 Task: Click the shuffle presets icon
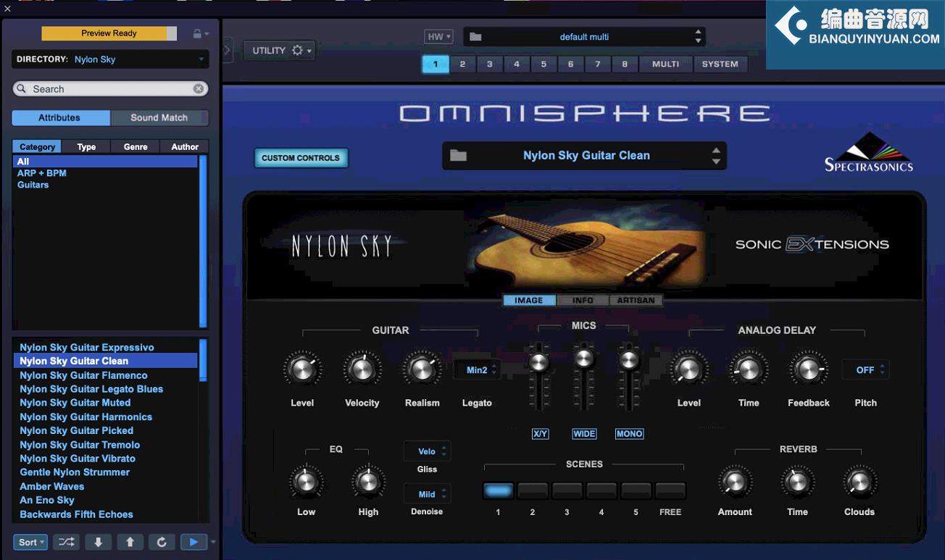pos(66,542)
